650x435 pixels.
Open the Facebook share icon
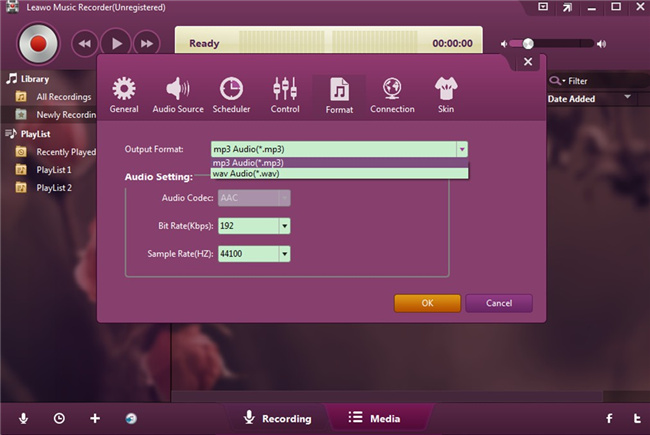pos(609,418)
